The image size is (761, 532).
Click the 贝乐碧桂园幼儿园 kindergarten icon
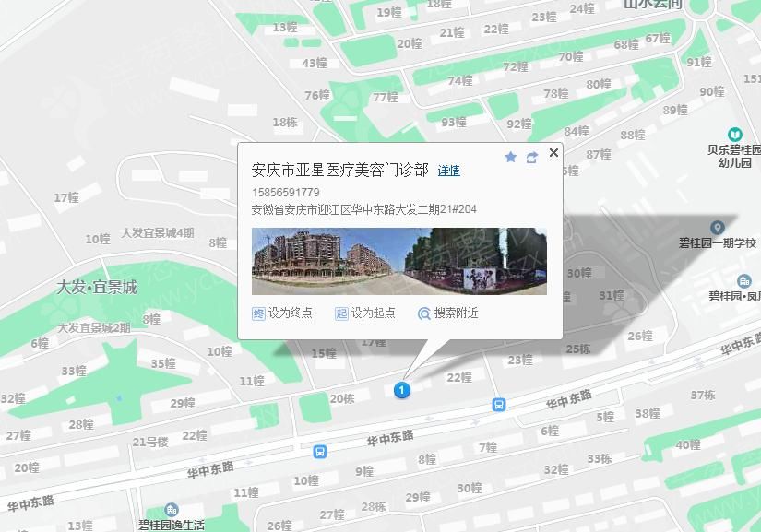coord(735,135)
